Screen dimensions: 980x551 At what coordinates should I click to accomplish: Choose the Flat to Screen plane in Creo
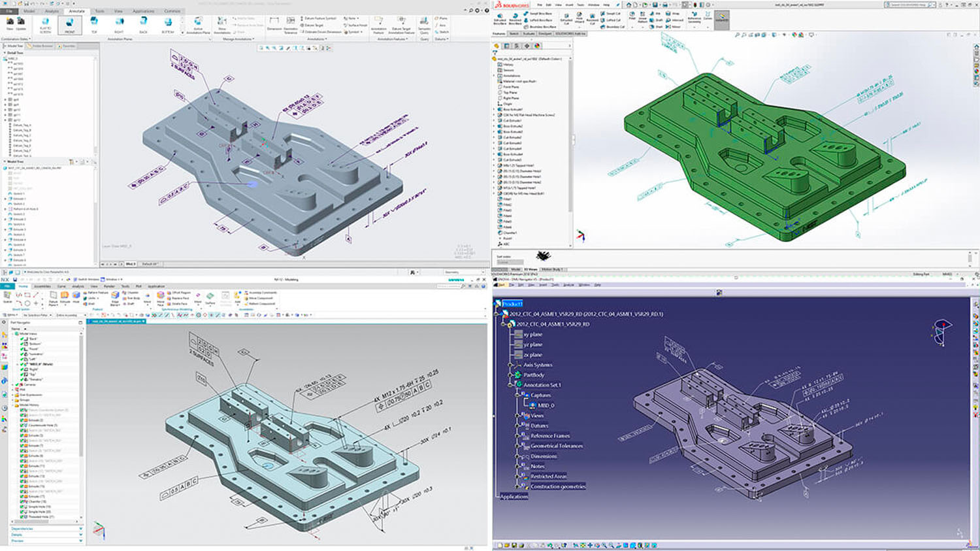(45, 26)
